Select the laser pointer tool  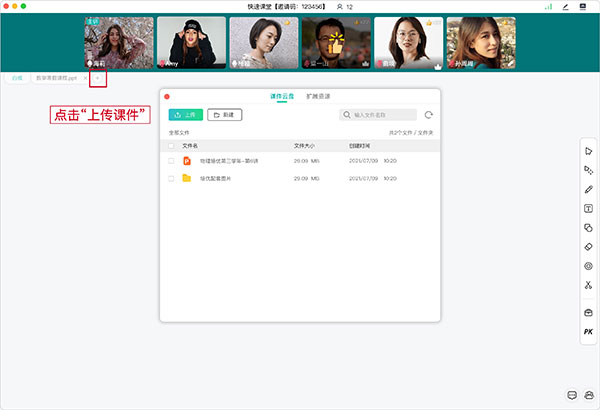pos(589,170)
